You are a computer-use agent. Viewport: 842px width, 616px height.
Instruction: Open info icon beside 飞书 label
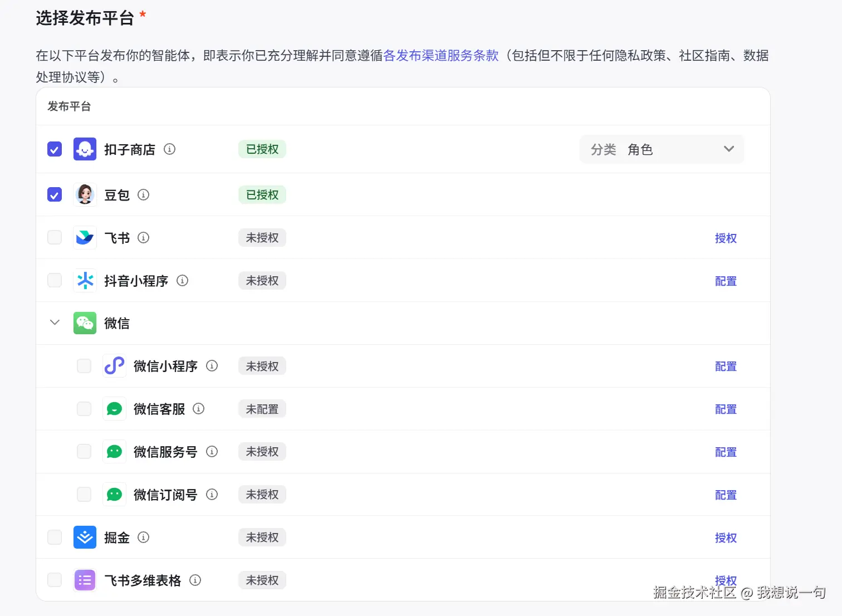(x=143, y=238)
